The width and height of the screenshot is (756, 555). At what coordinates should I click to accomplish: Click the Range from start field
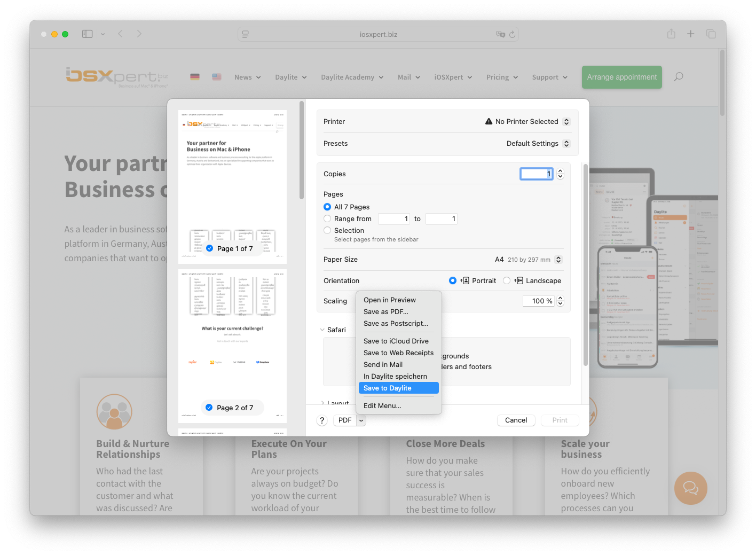tap(394, 218)
